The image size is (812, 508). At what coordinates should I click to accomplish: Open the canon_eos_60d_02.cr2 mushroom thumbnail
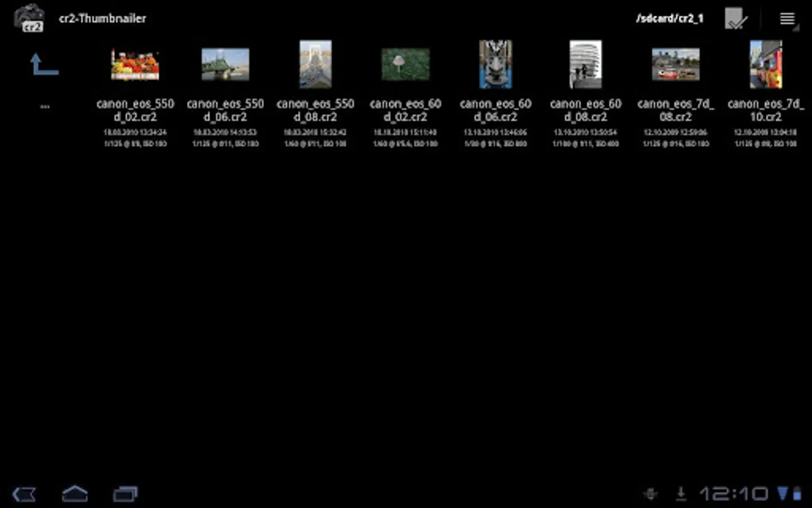coord(405,64)
